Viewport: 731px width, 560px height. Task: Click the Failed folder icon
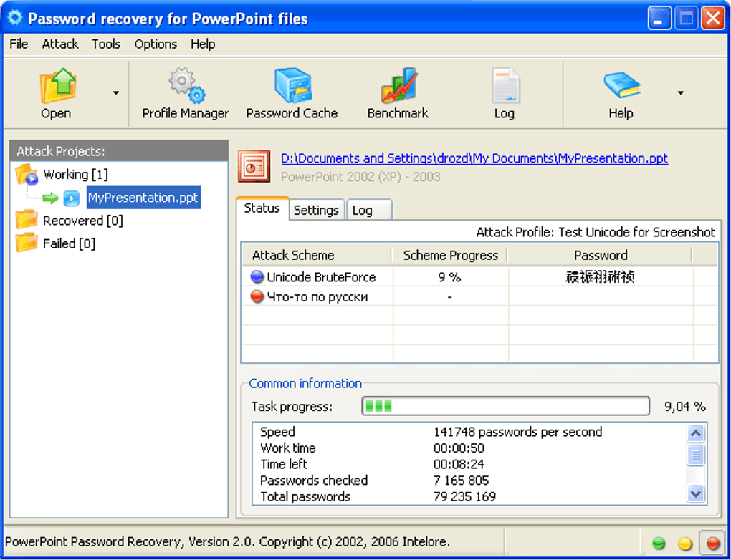coord(26,243)
